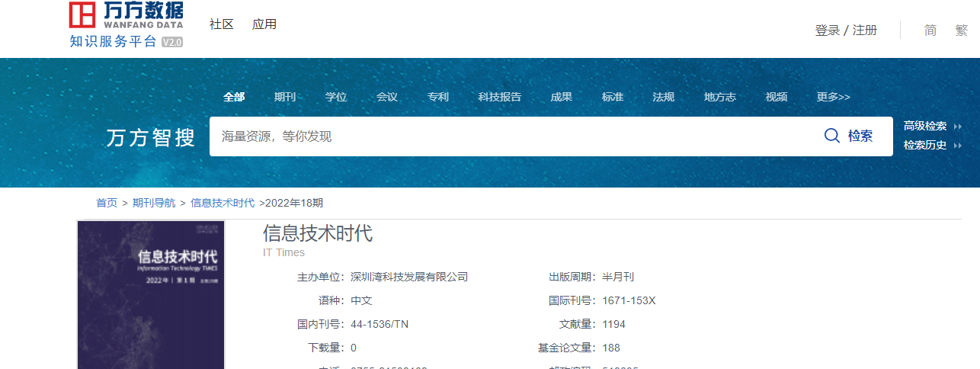
Task: Go to 期刊导航 breadcrumb link
Action: [x=154, y=203]
